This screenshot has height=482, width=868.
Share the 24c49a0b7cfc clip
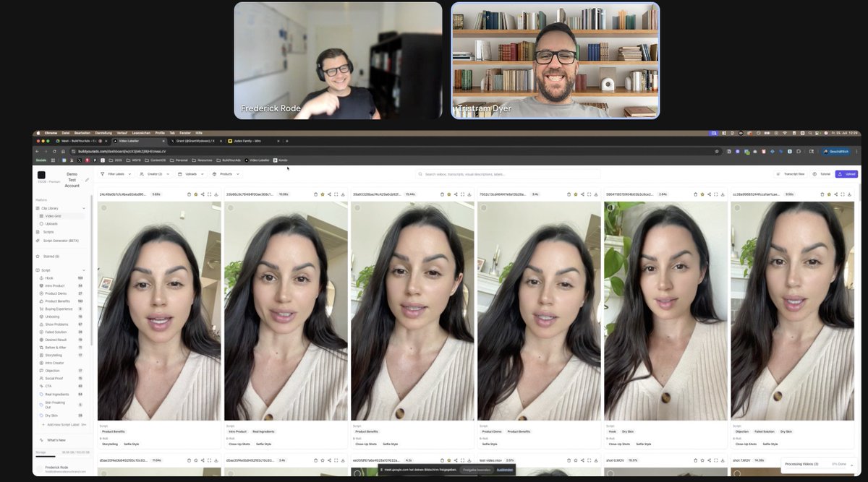click(203, 194)
